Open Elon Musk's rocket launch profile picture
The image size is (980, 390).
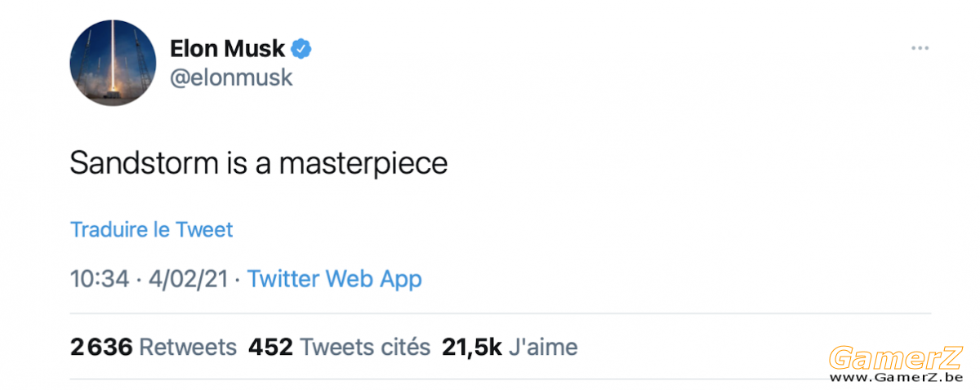pyautogui.click(x=113, y=63)
